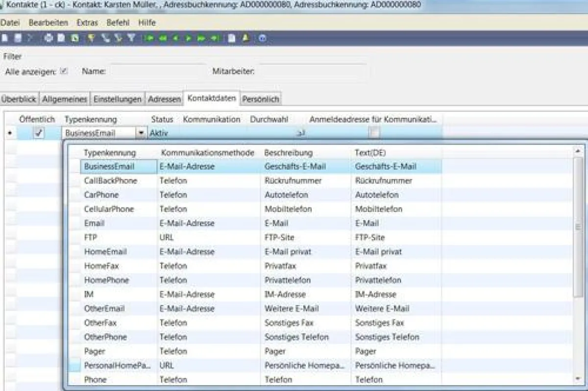Viewport: 588px width, 391px height.
Task: Select CellularPhone from the dropdown list
Action: pos(109,209)
